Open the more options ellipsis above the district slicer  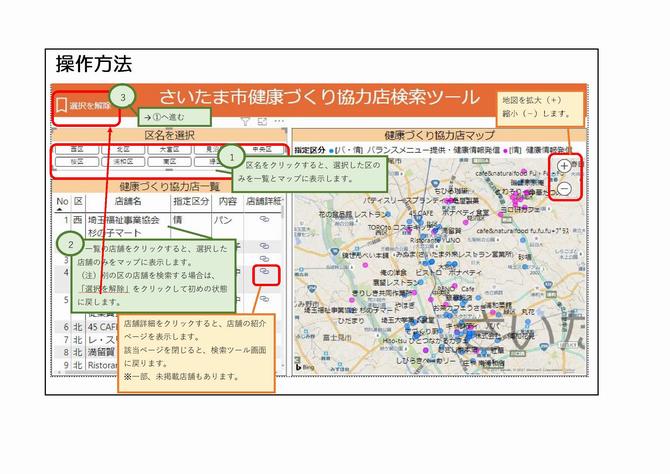pyautogui.click(x=279, y=121)
